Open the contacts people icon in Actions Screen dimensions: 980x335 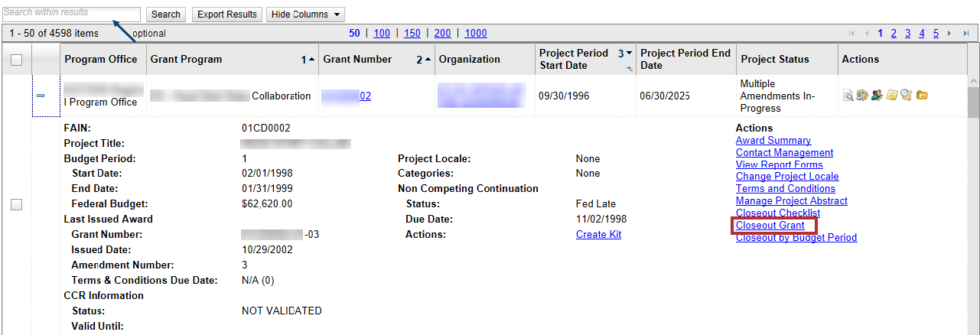[877, 96]
